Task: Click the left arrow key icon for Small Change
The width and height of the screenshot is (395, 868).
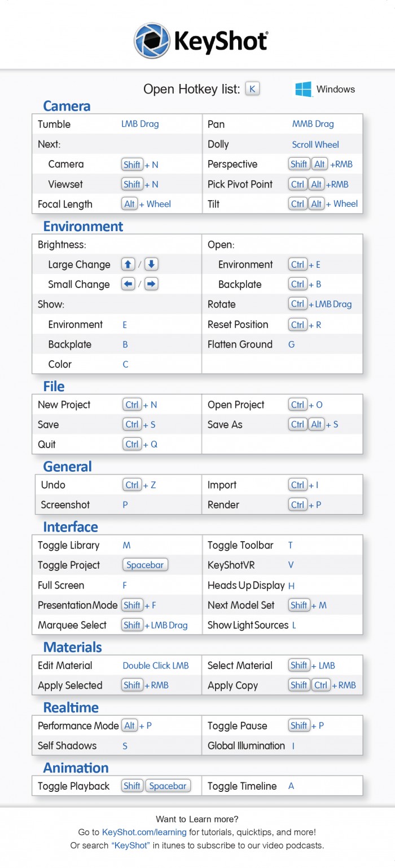Action: 128,284
